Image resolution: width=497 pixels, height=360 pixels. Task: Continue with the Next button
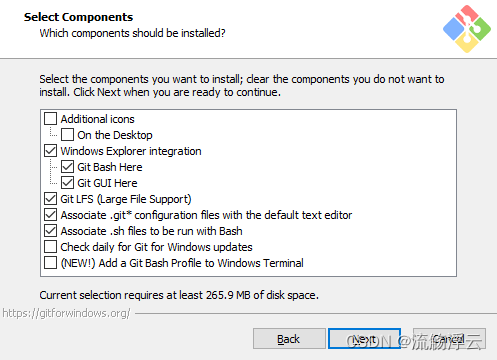tap(364, 339)
